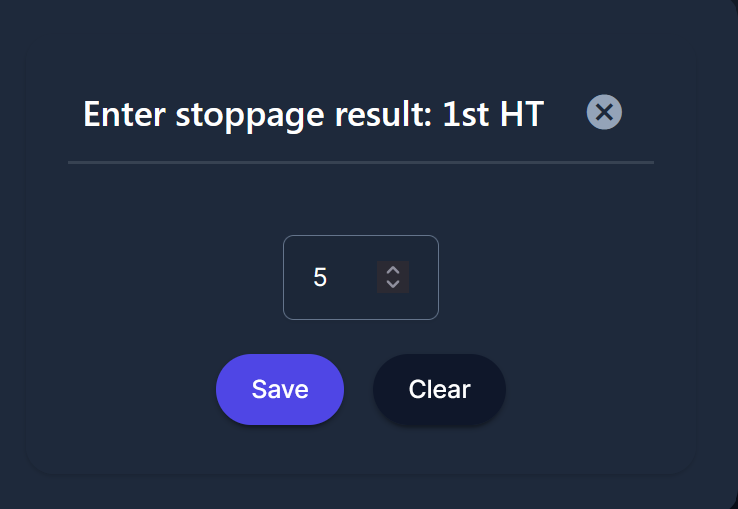This screenshot has height=509, width=738.
Task: Increment the value using the spinner's top arrow
Action: 393,270
